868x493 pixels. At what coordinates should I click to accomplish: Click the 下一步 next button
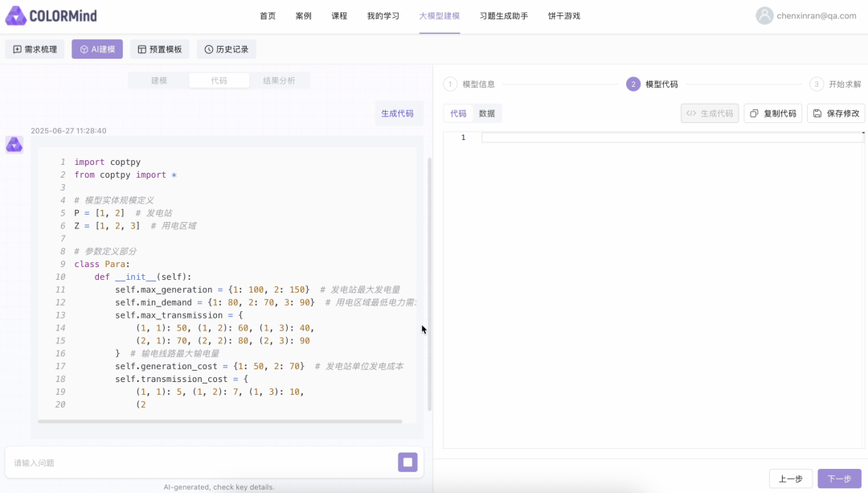pyautogui.click(x=839, y=479)
